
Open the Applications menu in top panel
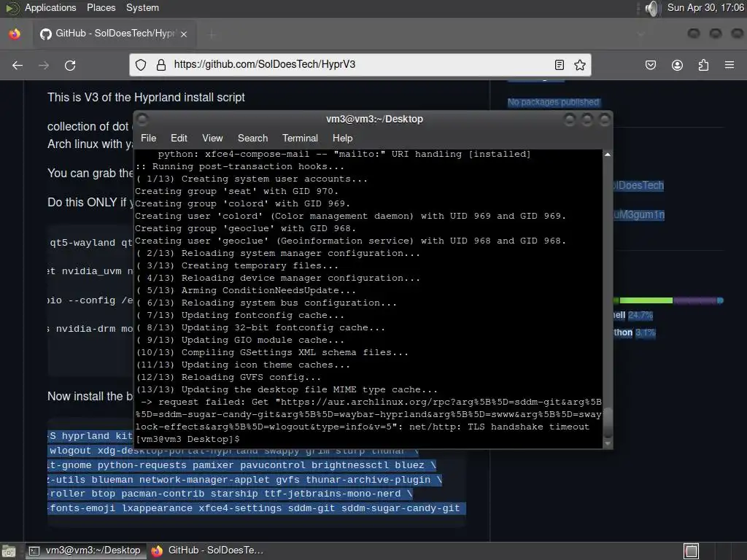coord(50,7)
